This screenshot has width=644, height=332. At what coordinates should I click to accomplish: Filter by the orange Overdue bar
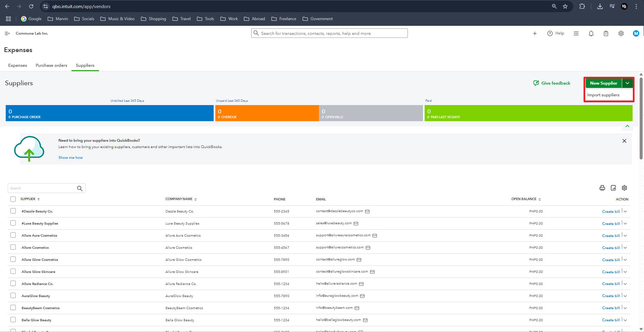[267, 113]
